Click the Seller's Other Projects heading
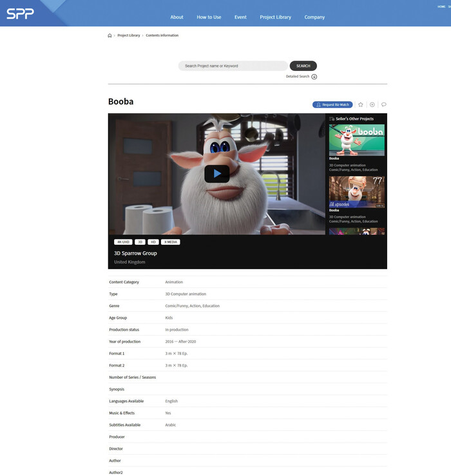Screen dimensions: 451x476 355,119
